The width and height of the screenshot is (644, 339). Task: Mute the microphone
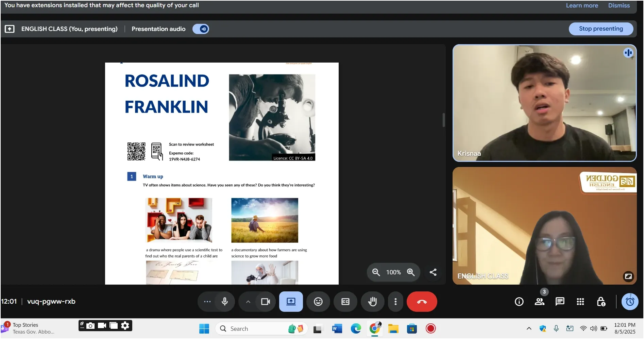click(x=224, y=302)
